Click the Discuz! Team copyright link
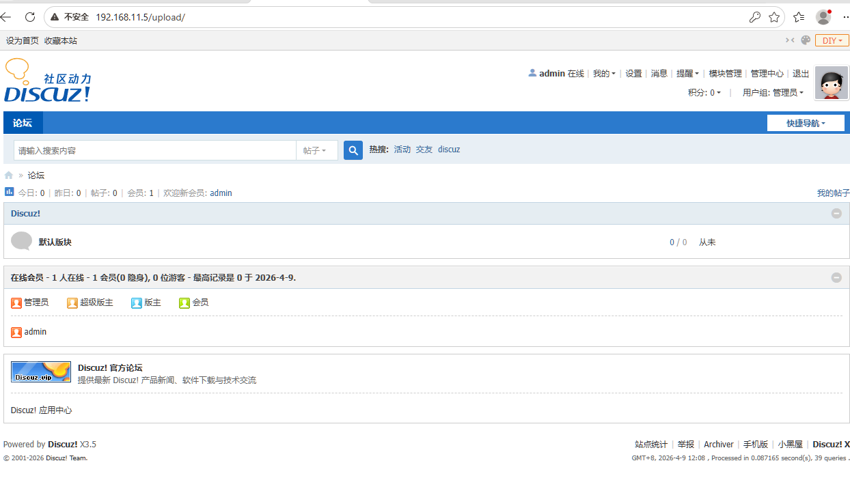 [66, 458]
